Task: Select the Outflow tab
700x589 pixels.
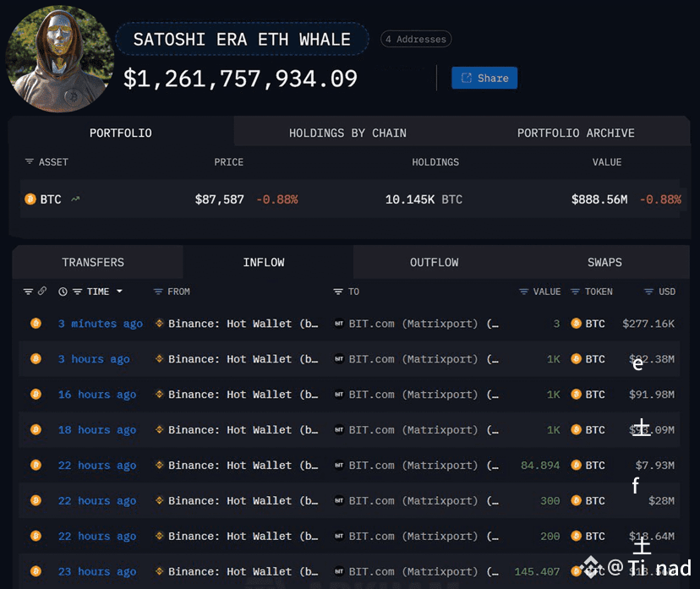Action: tap(435, 262)
